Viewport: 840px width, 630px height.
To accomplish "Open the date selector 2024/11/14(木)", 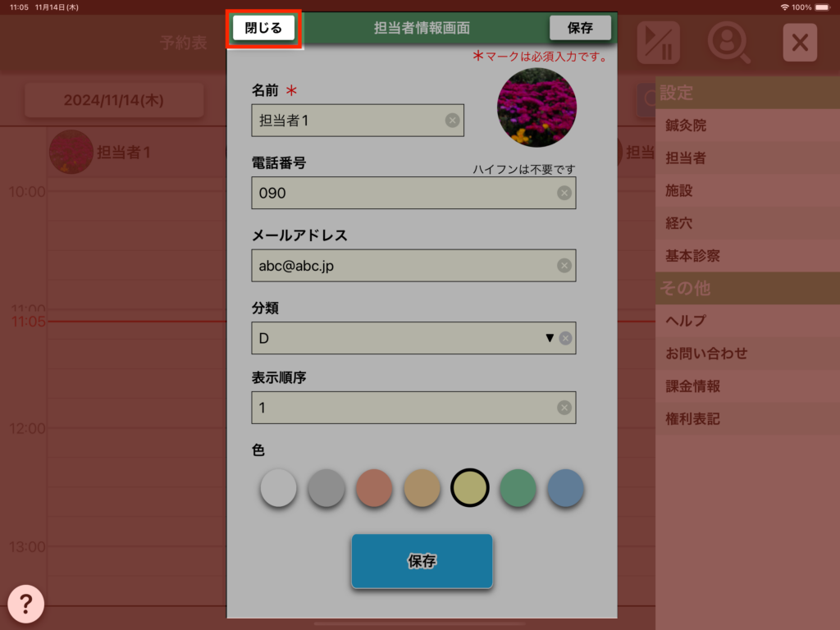I will (114, 100).
